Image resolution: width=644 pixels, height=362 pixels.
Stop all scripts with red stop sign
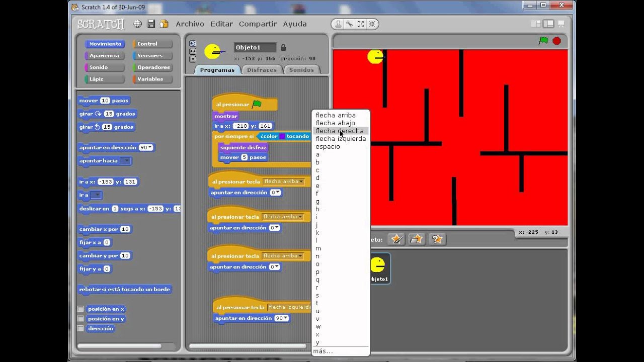click(556, 41)
